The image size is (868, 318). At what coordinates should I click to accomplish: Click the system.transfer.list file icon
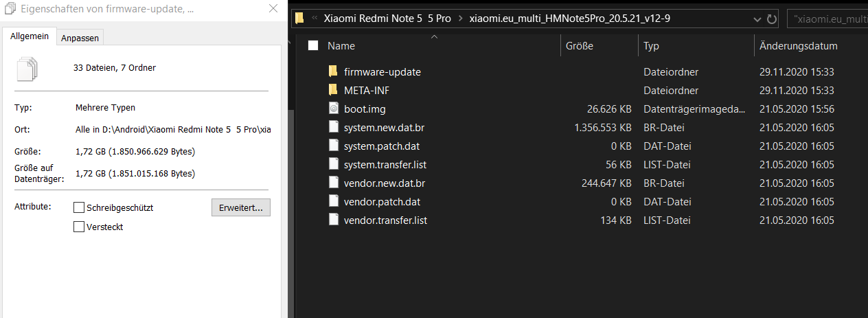click(333, 164)
